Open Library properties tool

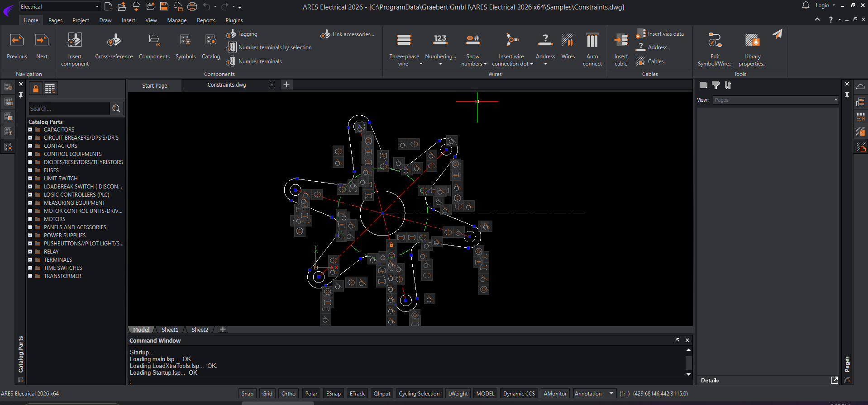point(752,41)
